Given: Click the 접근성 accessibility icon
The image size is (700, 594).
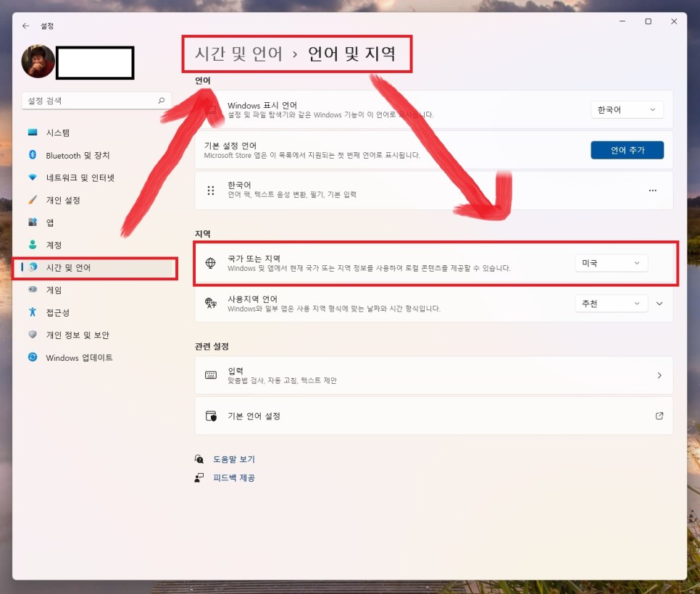Looking at the screenshot, I should (33, 312).
